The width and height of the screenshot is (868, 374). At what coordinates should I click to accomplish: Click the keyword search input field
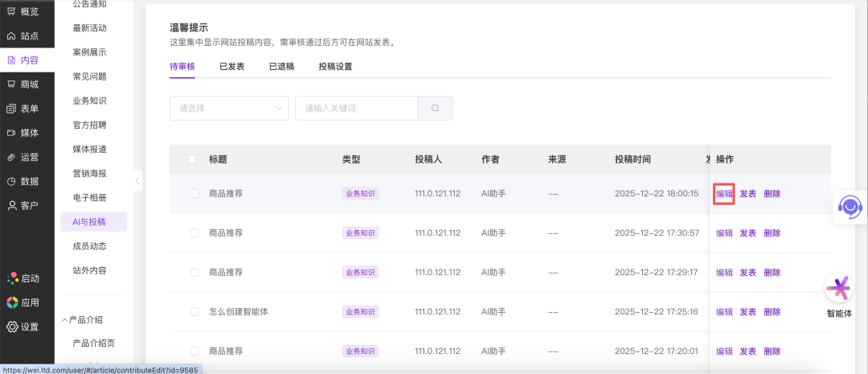click(x=356, y=109)
